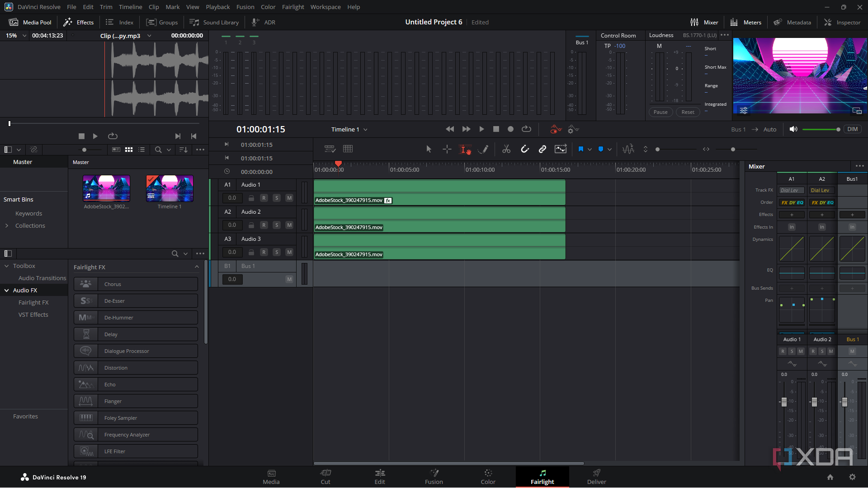This screenshot has width=868, height=488.
Task: Click the loudness Reset button
Action: click(688, 112)
